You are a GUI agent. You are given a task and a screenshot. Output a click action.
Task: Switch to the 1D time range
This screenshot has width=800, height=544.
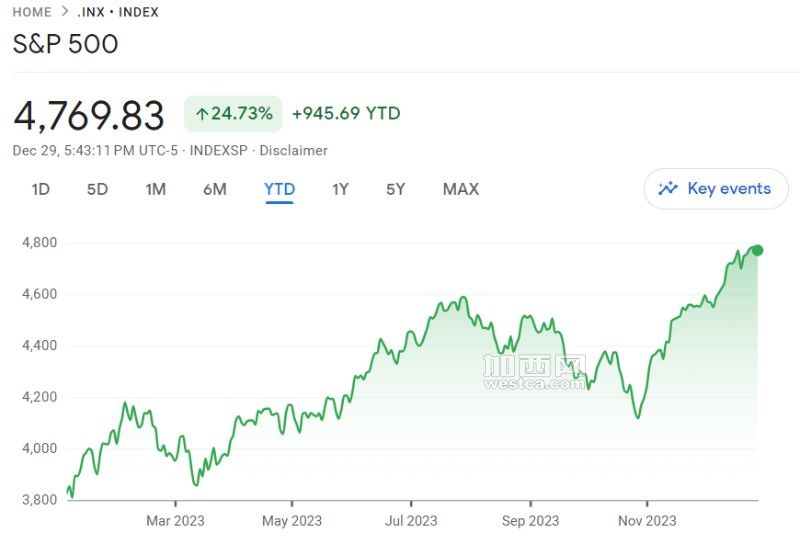(x=41, y=189)
